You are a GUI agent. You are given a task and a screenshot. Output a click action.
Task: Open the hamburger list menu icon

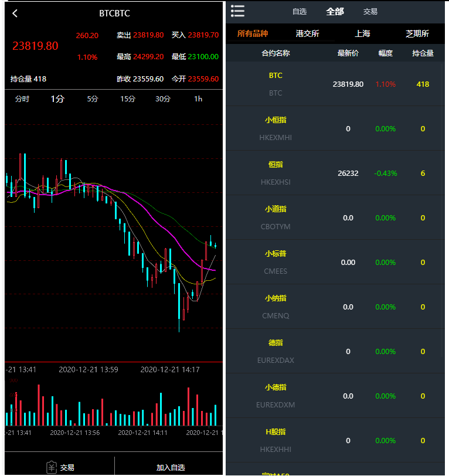point(237,11)
